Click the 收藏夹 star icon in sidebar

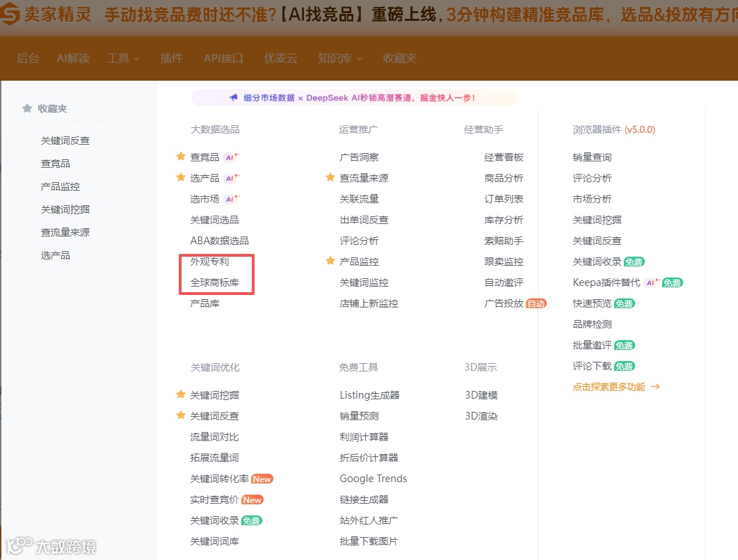click(27, 109)
